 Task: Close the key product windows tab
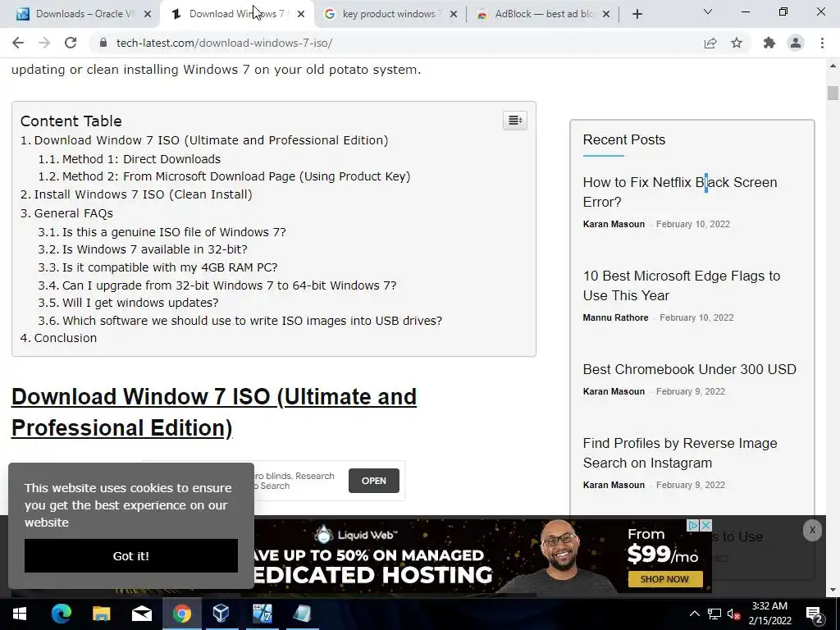click(x=454, y=14)
